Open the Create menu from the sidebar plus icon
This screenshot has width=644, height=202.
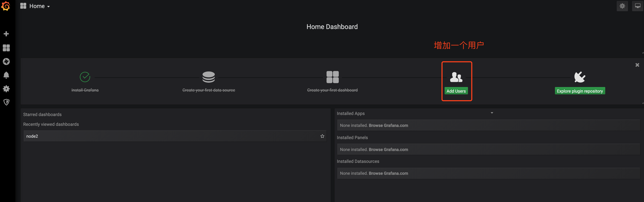point(6,34)
